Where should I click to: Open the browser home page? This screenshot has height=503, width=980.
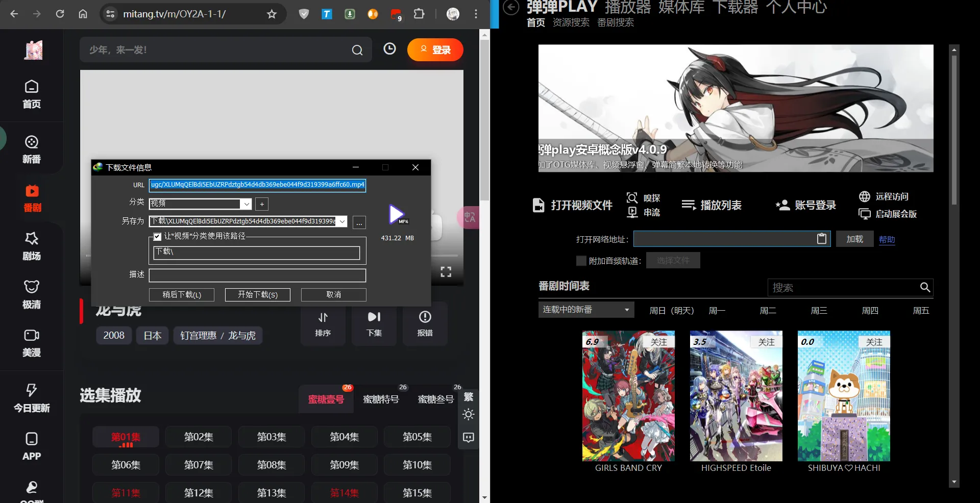[x=83, y=14]
